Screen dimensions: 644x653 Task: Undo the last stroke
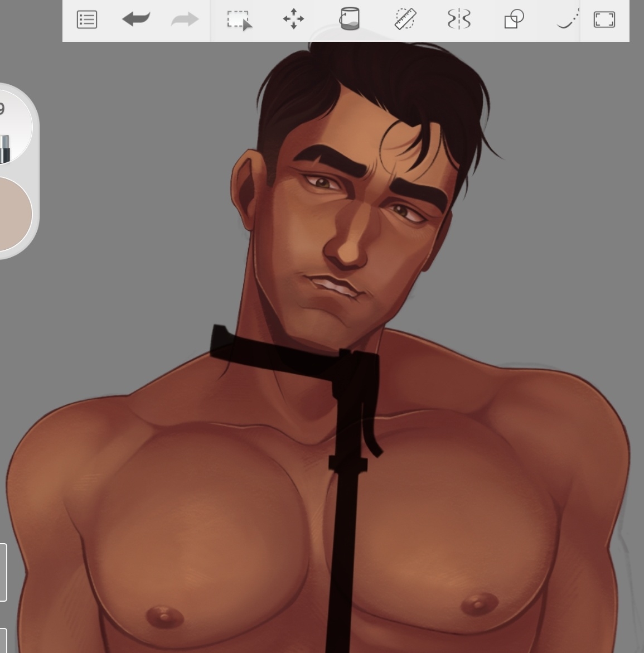tap(136, 20)
